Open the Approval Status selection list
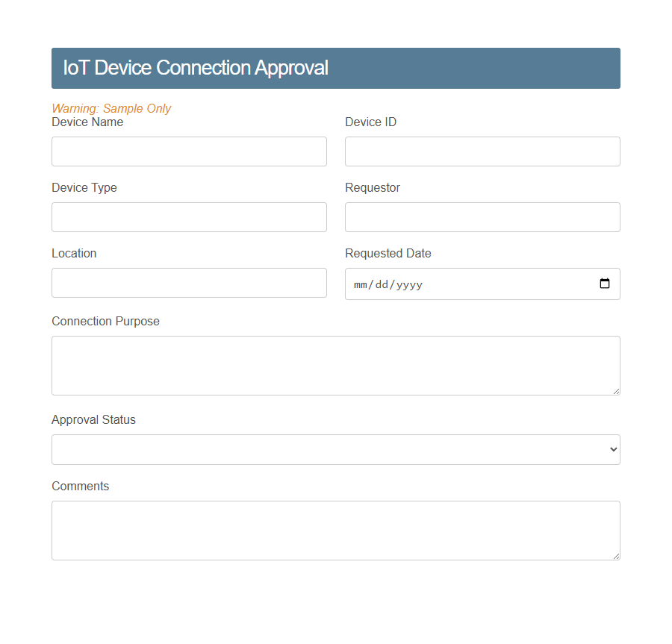Image resolution: width=672 pixels, height=644 pixels. tap(336, 449)
